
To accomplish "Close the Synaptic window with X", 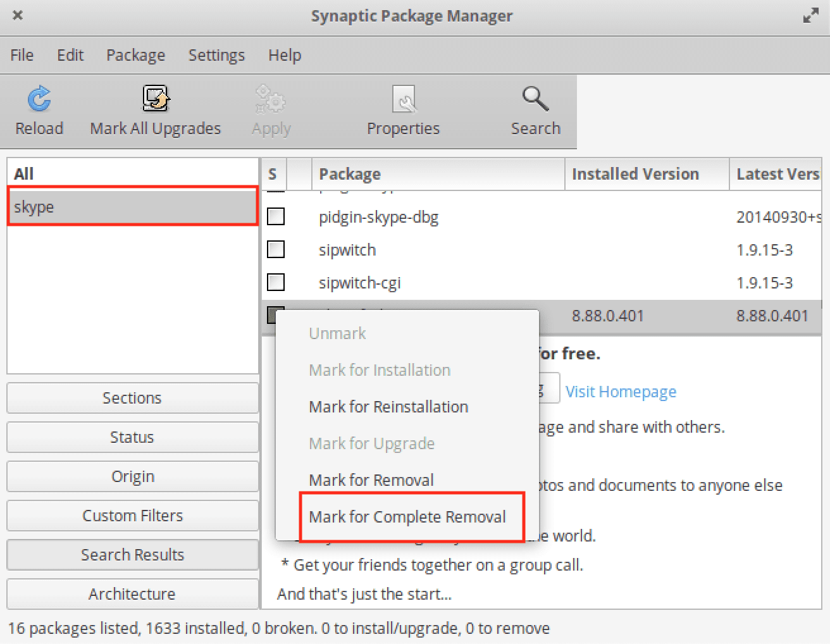I will (x=18, y=15).
